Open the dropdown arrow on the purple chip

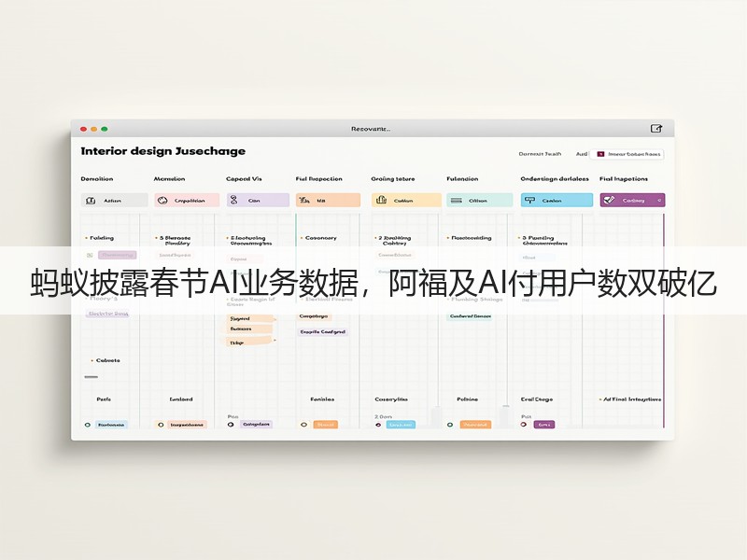click(x=659, y=201)
